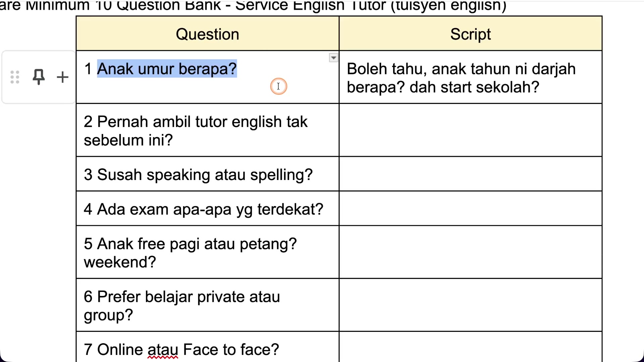The height and width of the screenshot is (362, 644).
Task: Click question "5 Anak free pagi atau petang? weekend?"
Action: [190, 253]
